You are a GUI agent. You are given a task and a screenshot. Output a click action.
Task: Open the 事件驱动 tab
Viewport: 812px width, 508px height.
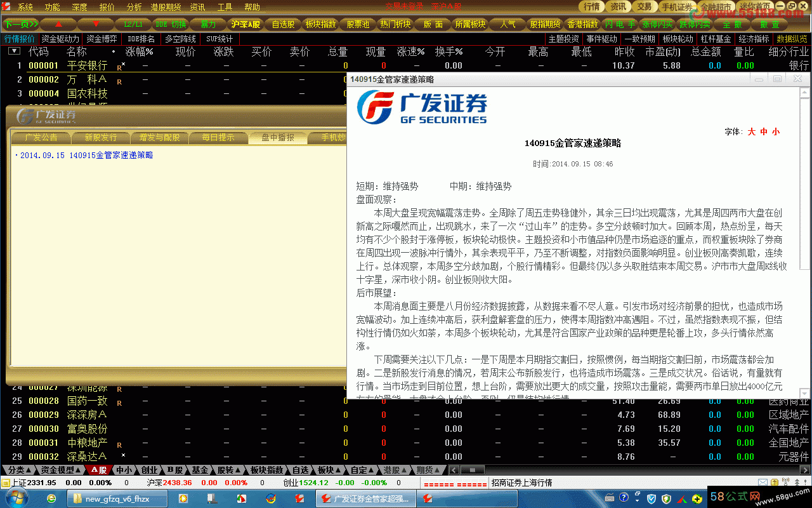pyautogui.click(x=601, y=39)
